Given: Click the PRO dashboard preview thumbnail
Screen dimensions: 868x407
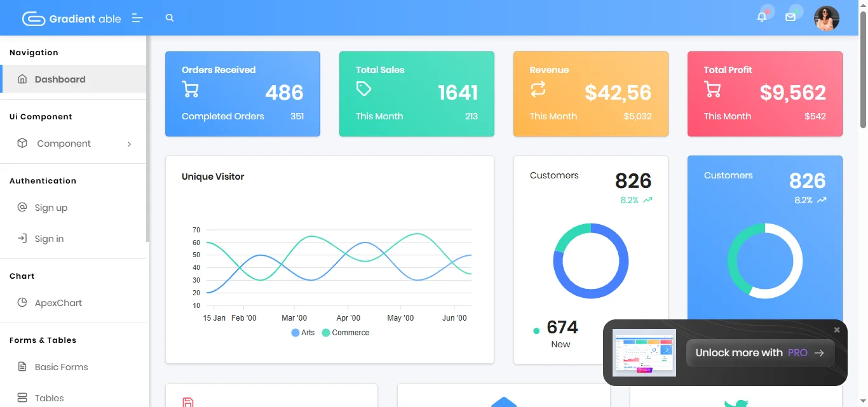Looking at the screenshot, I should tap(644, 352).
